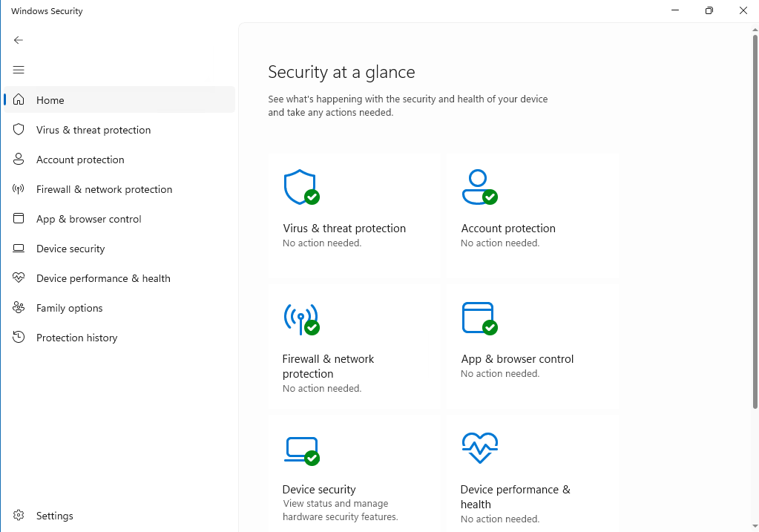The image size is (759, 532).
Task: Click Device performance & health tile heart icon
Action: click(x=479, y=447)
